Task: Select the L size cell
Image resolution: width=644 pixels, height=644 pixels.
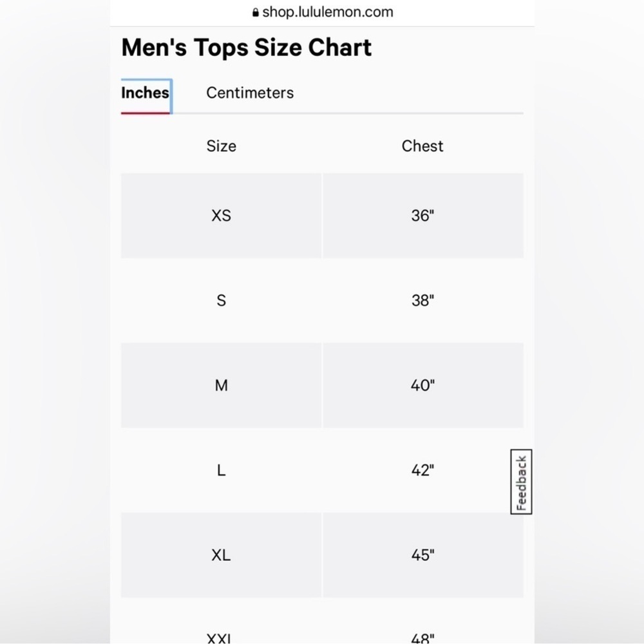Action: (221, 471)
